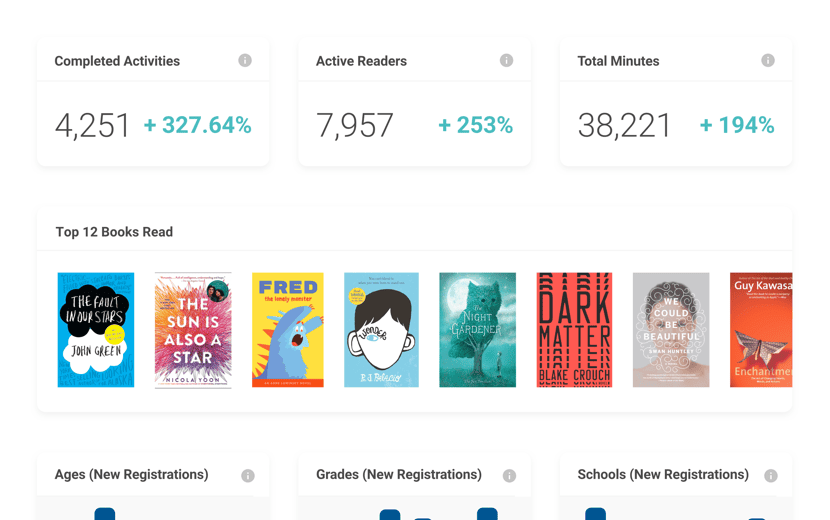
Task: Click the Active Readers info icon
Action: [507, 61]
